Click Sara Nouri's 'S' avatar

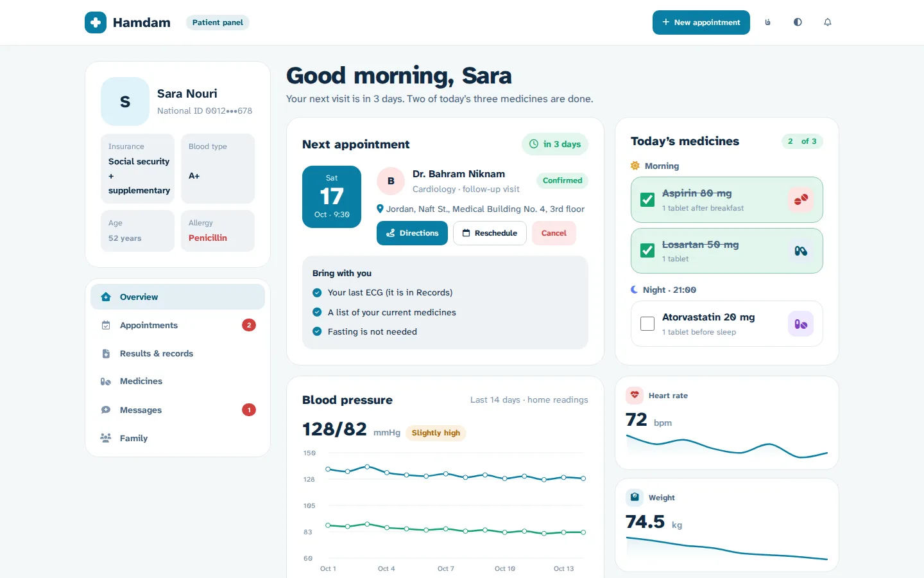point(125,101)
